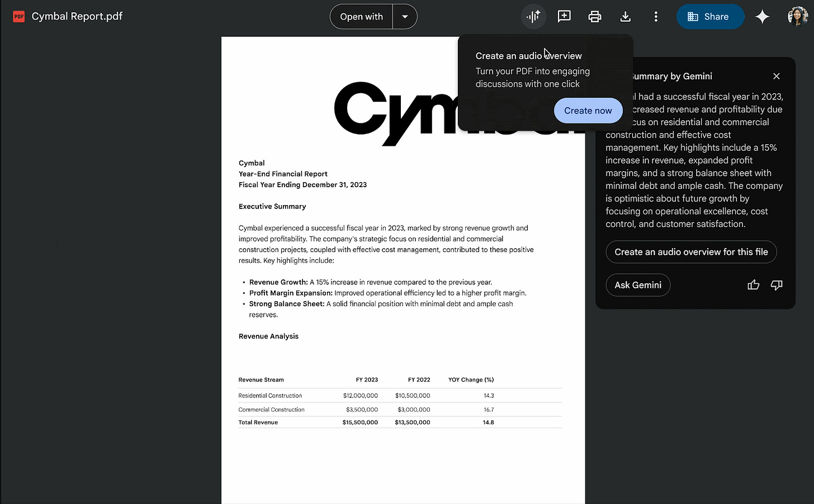Click the Cymbal Report.pdf file name
The width and height of the screenshot is (814, 504).
[77, 16]
